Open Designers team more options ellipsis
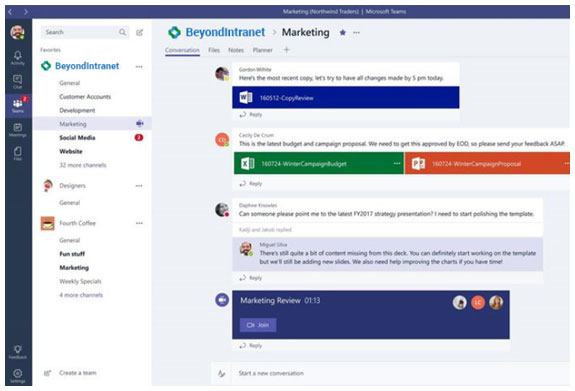Image resolution: width=575 pixels, height=391 pixels. click(x=139, y=186)
